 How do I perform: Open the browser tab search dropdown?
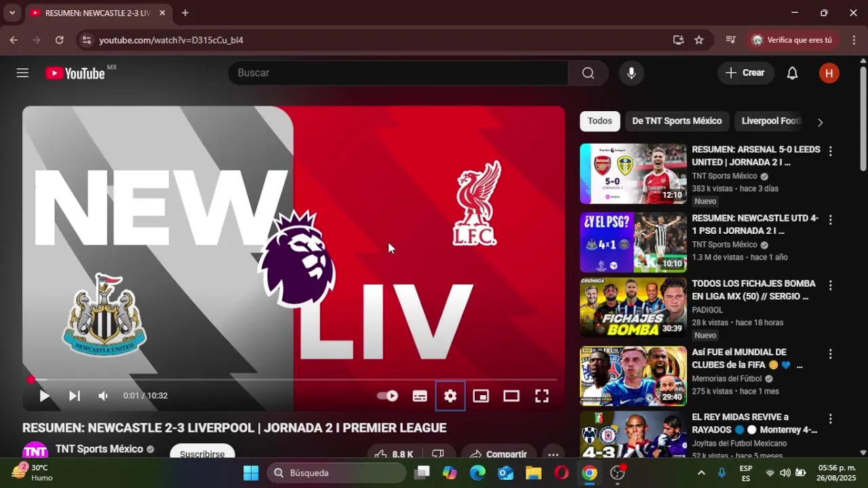pyautogui.click(x=12, y=13)
